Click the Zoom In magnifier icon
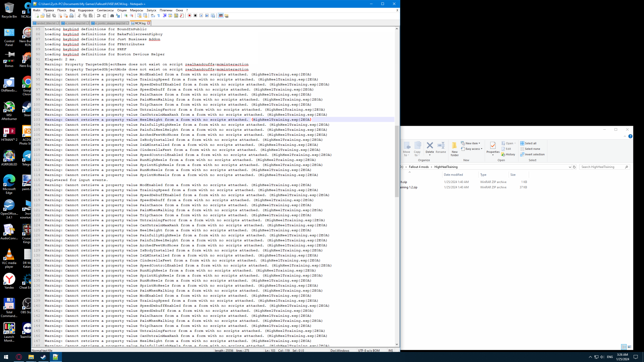Image resolution: width=644 pixels, height=362 pixels. click(126, 16)
